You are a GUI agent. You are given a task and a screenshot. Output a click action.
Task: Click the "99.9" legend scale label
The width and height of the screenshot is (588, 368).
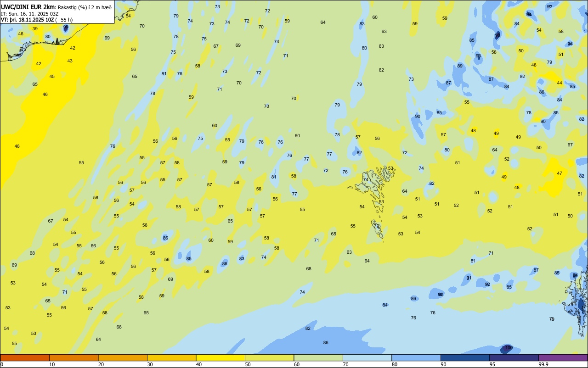(x=543, y=364)
